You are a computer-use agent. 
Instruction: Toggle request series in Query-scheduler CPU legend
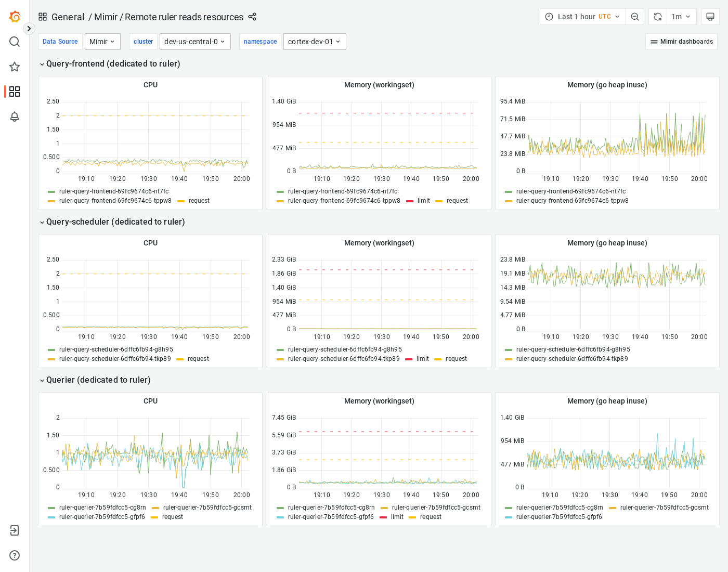198,359
